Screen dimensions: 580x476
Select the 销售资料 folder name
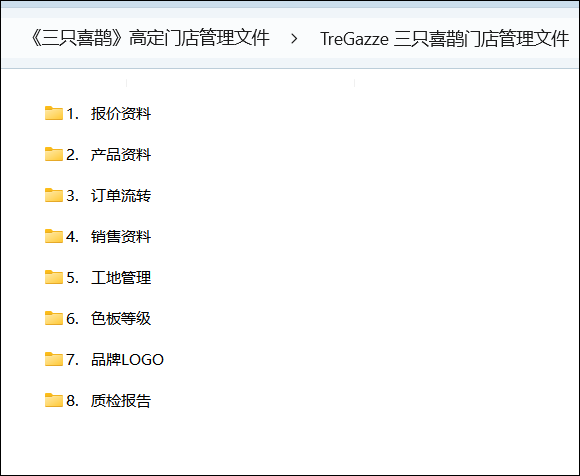pos(121,237)
